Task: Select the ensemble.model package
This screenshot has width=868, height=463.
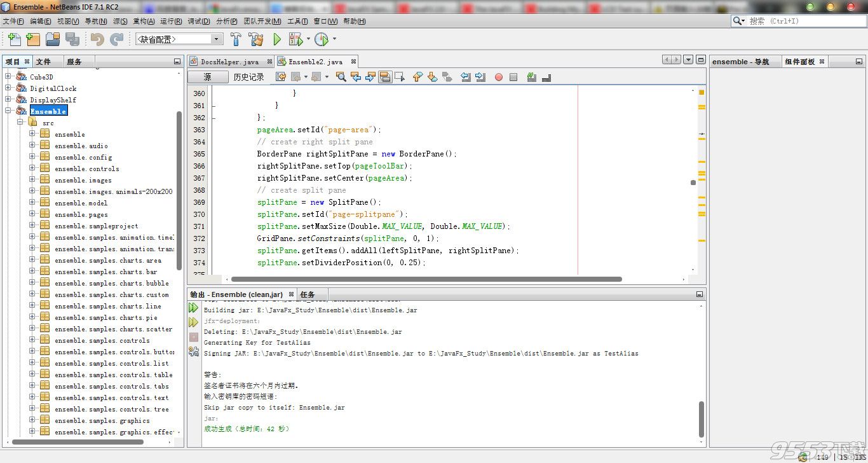Action: coord(81,203)
